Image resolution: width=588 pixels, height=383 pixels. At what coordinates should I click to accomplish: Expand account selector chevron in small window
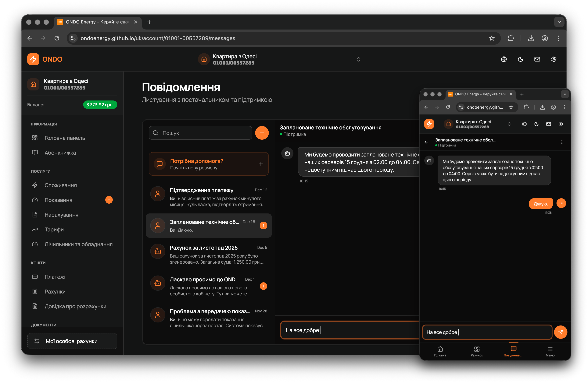(509, 124)
